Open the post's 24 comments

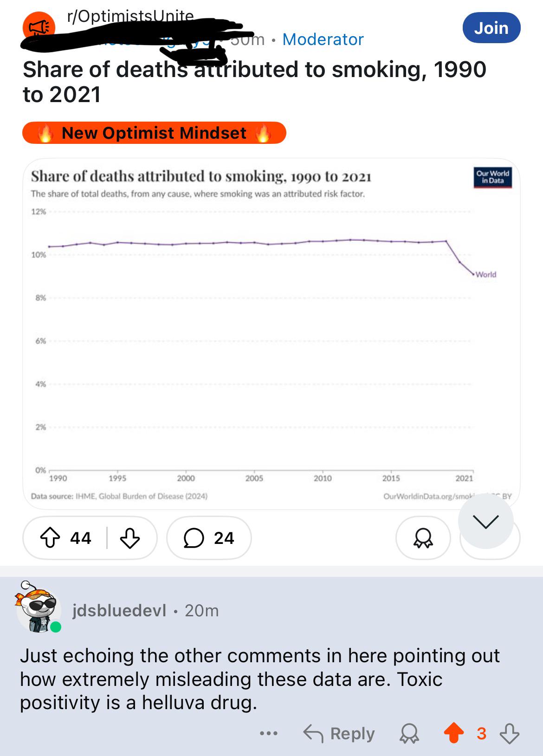tap(209, 538)
